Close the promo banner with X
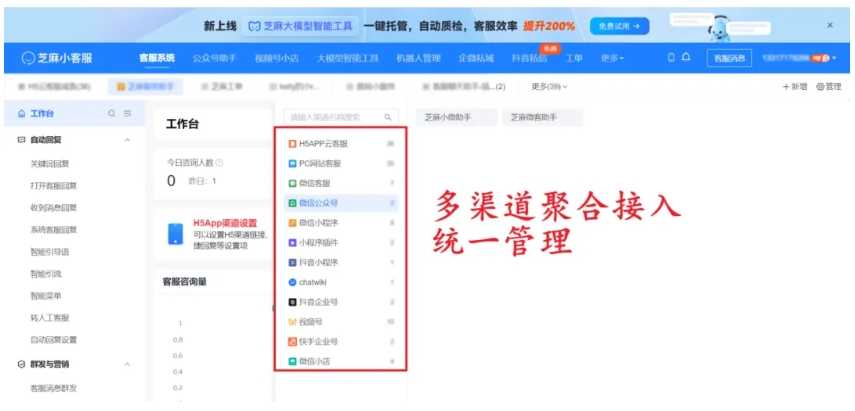Screen dimensions: 855x411 pos(830,25)
